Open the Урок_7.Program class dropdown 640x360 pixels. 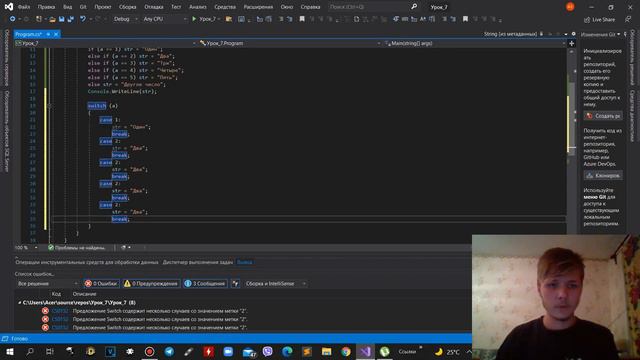(x=290, y=43)
